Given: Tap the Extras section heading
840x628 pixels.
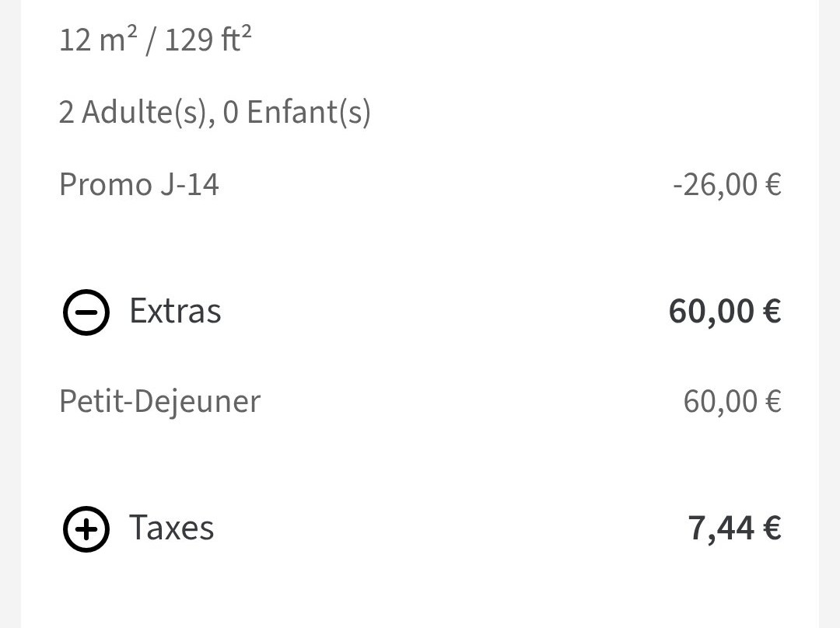Looking at the screenshot, I should coord(175,311).
